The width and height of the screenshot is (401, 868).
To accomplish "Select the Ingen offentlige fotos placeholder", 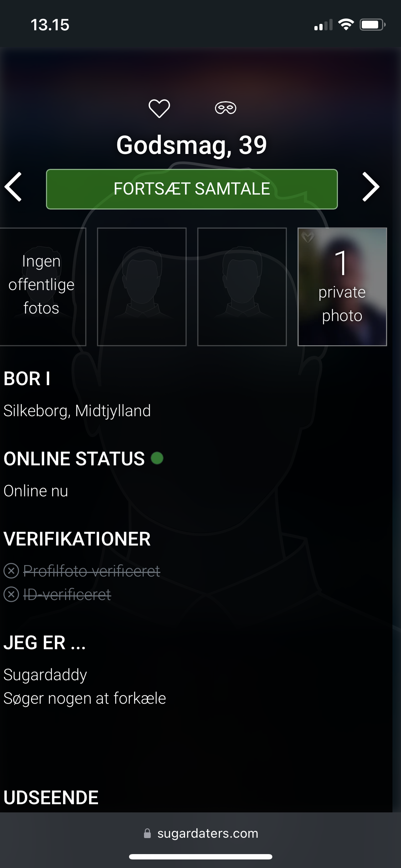I will [41, 287].
